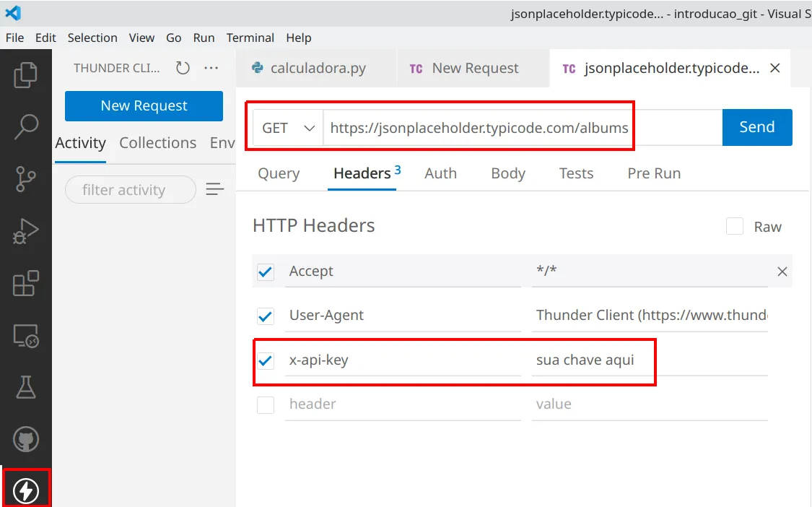
Task: Open the Edit menu
Action: (x=45, y=38)
